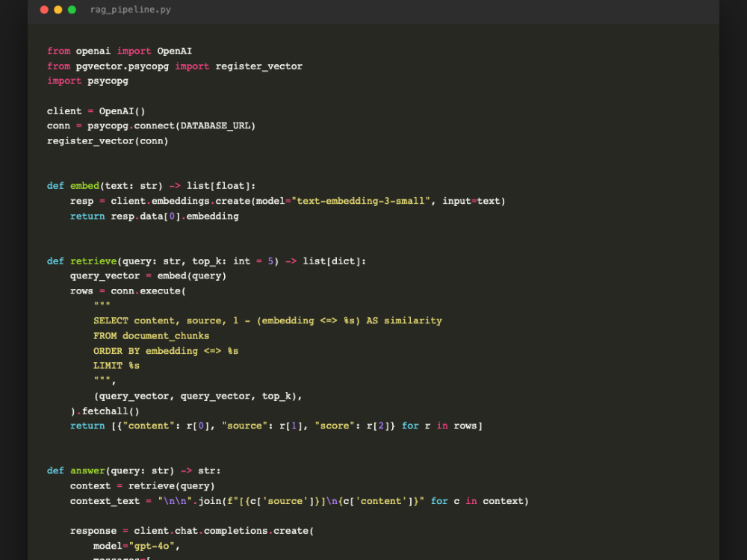
Task: Click 'client.chat.completions.create(' call
Action: click(224, 530)
